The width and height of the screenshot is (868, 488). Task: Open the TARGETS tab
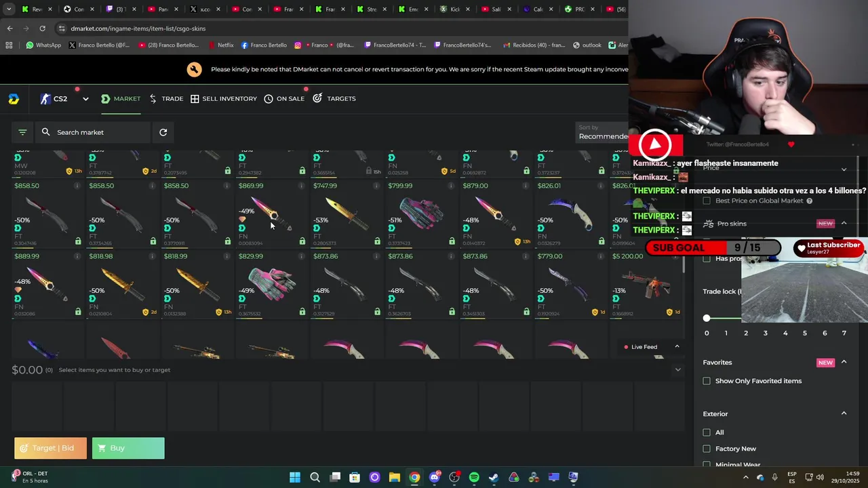334,99
